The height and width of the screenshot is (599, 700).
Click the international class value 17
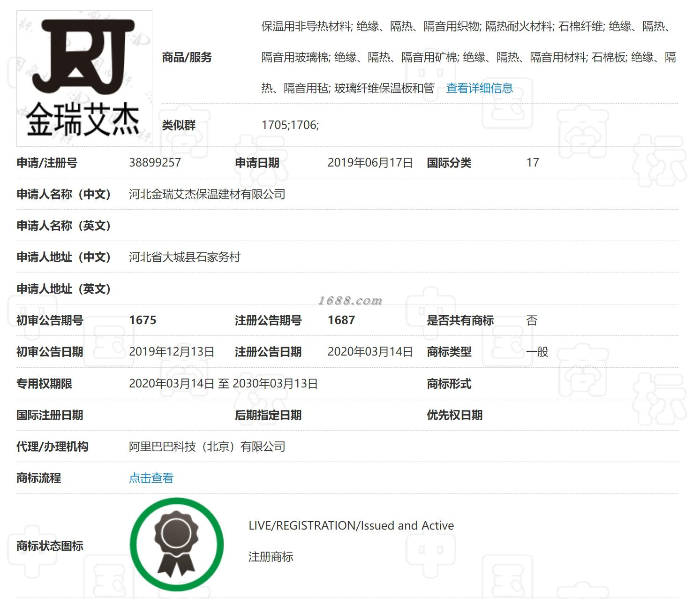coord(533,163)
